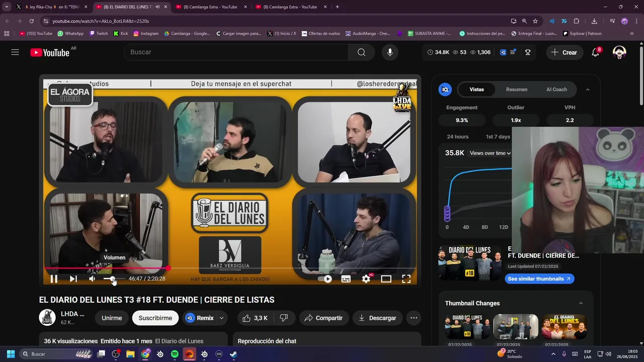The width and height of the screenshot is (644, 362).
Task: Start voice search with the microphone icon
Action: click(390, 52)
